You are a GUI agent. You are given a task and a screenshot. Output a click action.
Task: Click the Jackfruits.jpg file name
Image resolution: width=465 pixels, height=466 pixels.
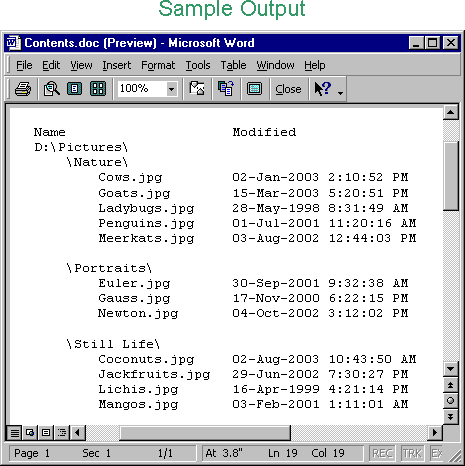pyautogui.click(x=154, y=375)
